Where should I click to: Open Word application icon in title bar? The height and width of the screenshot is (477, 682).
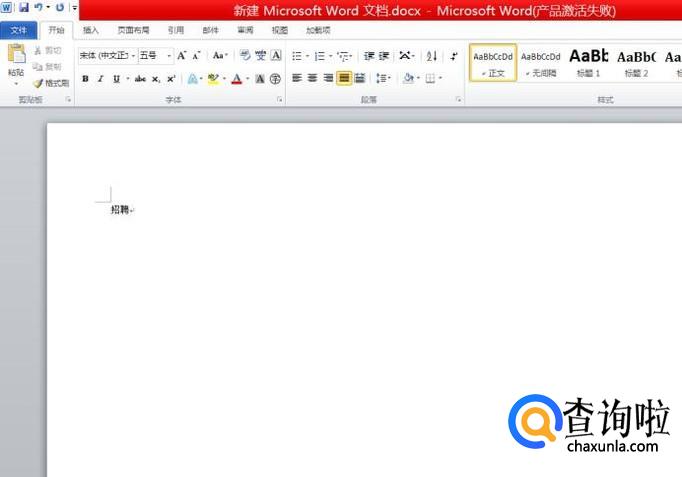pos(7,7)
